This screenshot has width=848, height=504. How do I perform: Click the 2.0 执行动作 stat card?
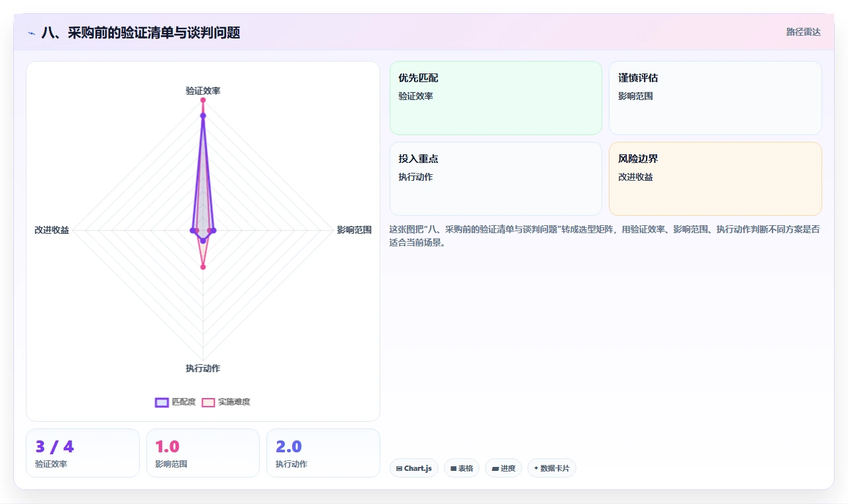(323, 453)
